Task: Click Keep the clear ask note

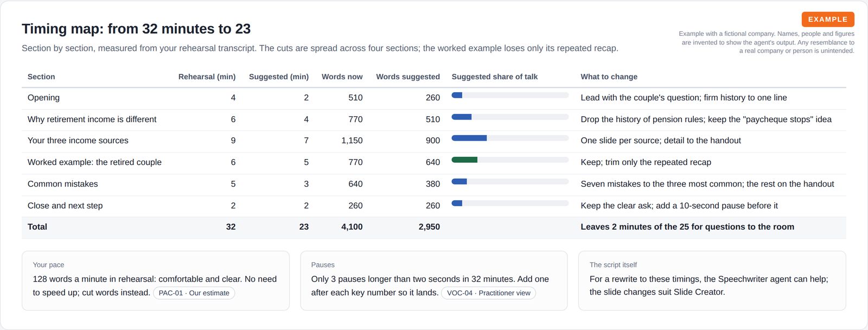Action: [679, 206]
